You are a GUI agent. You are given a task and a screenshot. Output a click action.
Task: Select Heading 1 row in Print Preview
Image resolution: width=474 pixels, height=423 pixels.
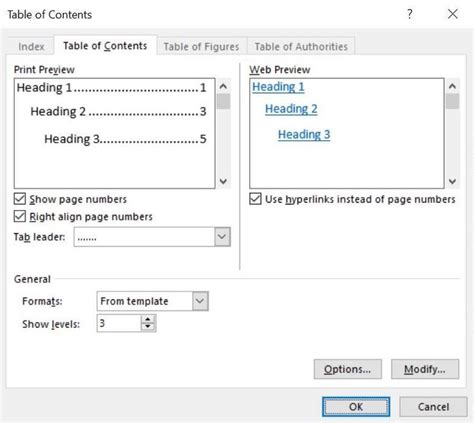(x=112, y=88)
